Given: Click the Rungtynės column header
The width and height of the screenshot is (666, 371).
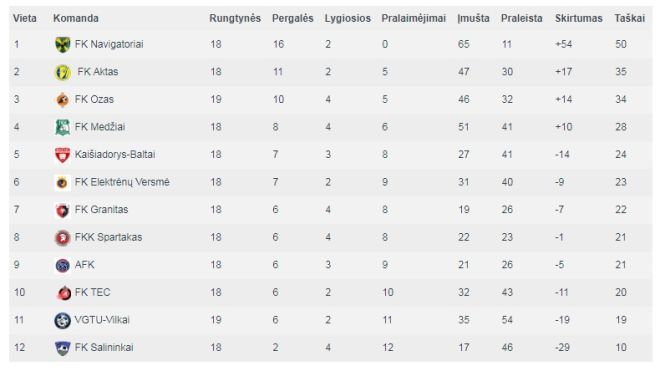Looking at the screenshot, I should click(x=235, y=18).
